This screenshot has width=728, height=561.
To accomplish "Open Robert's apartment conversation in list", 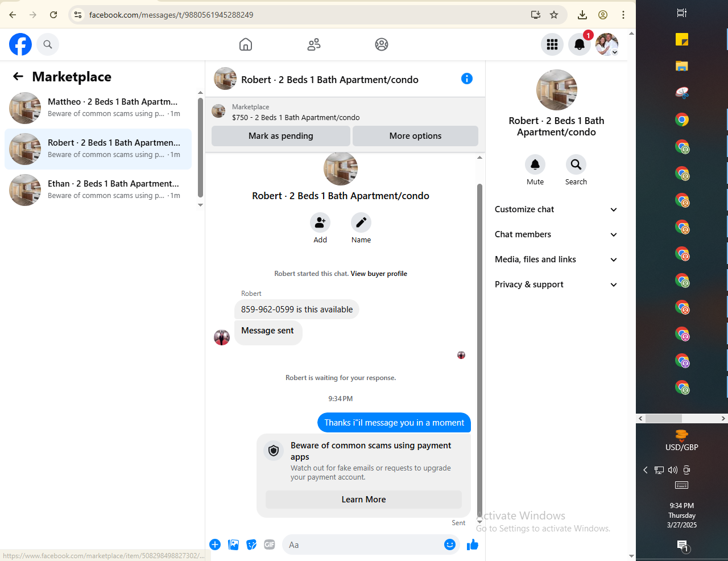I will (x=98, y=149).
